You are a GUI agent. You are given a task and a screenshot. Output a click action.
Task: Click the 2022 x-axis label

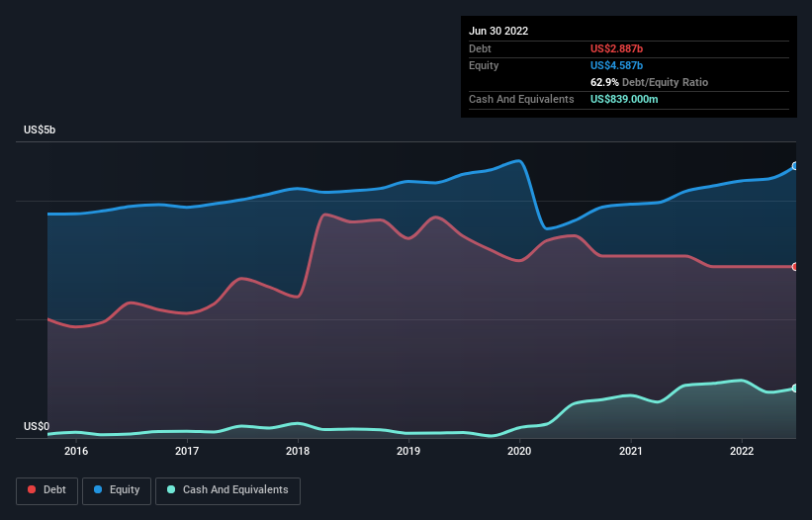pos(742,451)
